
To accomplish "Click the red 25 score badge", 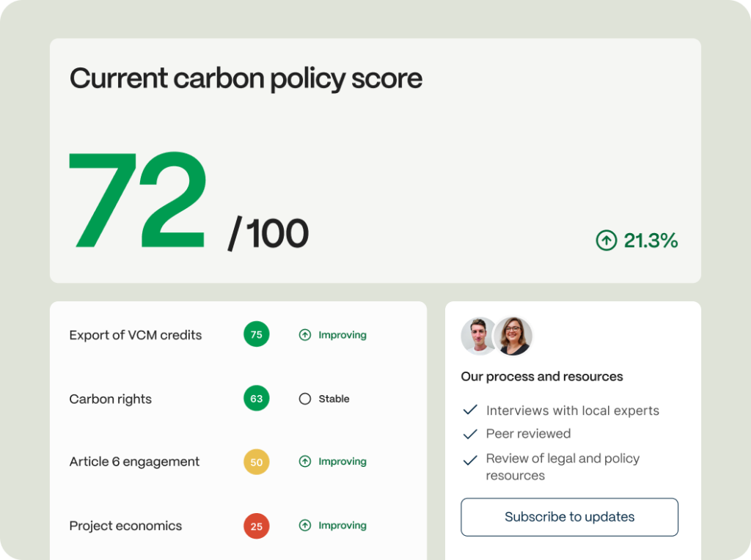I will (256, 526).
